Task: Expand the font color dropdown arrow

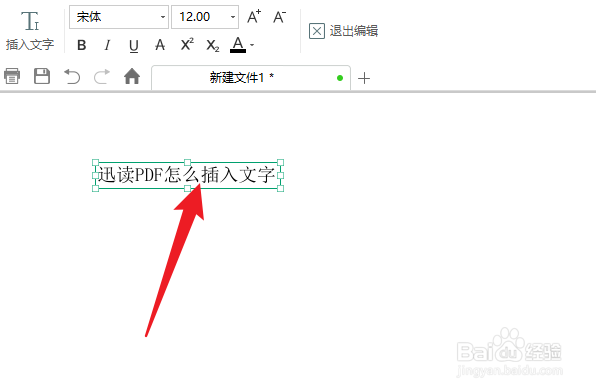Action: coord(252,45)
